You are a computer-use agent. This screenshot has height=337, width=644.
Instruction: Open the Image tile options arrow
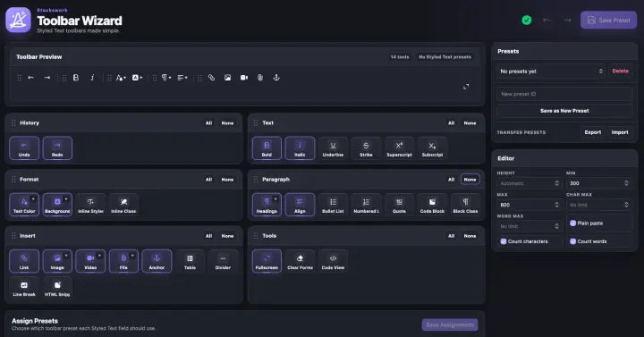[66, 256]
